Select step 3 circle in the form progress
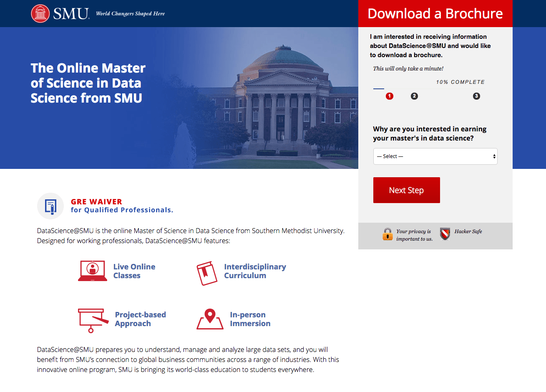This screenshot has height=392, width=546. (x=476, y=96)
